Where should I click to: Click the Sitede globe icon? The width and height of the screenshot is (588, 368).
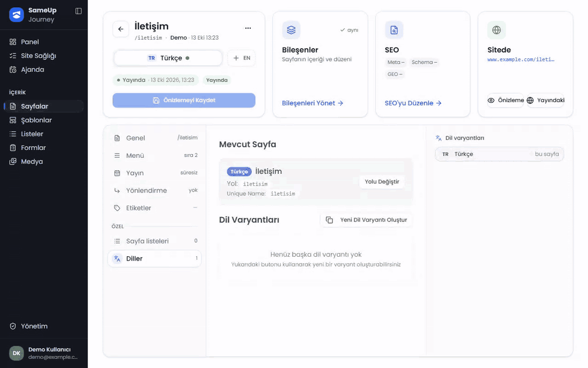tap(497, 30)
